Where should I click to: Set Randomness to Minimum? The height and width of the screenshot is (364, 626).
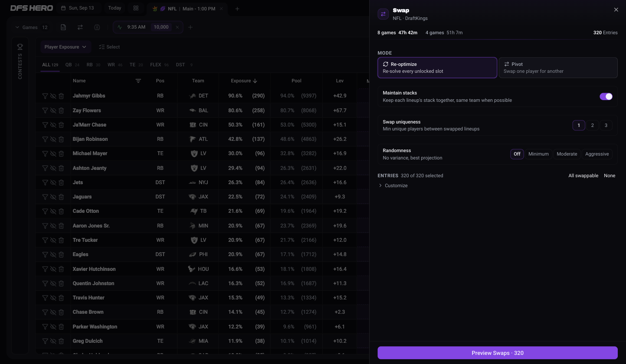538,154
